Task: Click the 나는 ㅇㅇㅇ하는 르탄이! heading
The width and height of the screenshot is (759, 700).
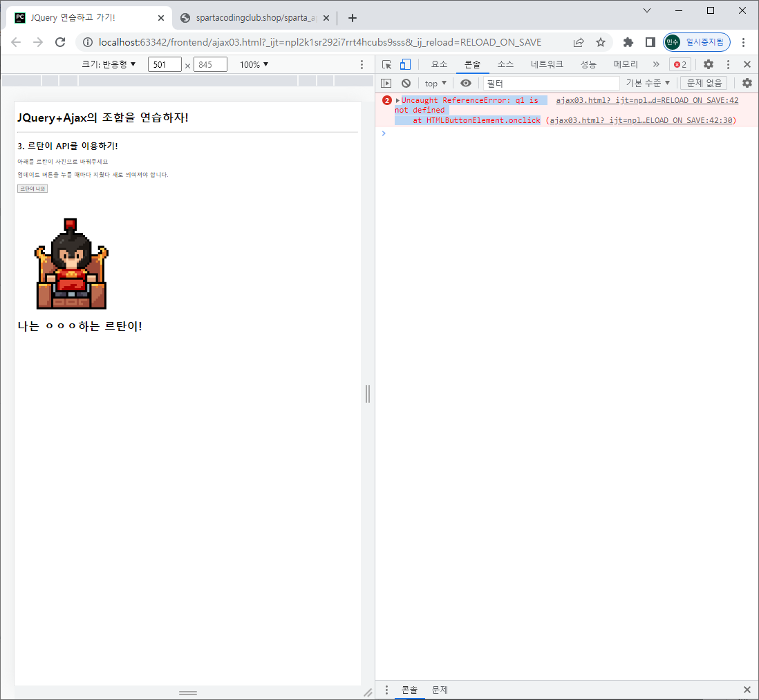Action: coord(80,326)
